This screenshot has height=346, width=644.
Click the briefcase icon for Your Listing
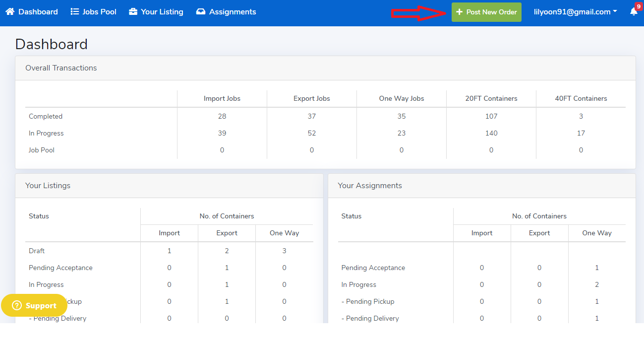point(133,11)
